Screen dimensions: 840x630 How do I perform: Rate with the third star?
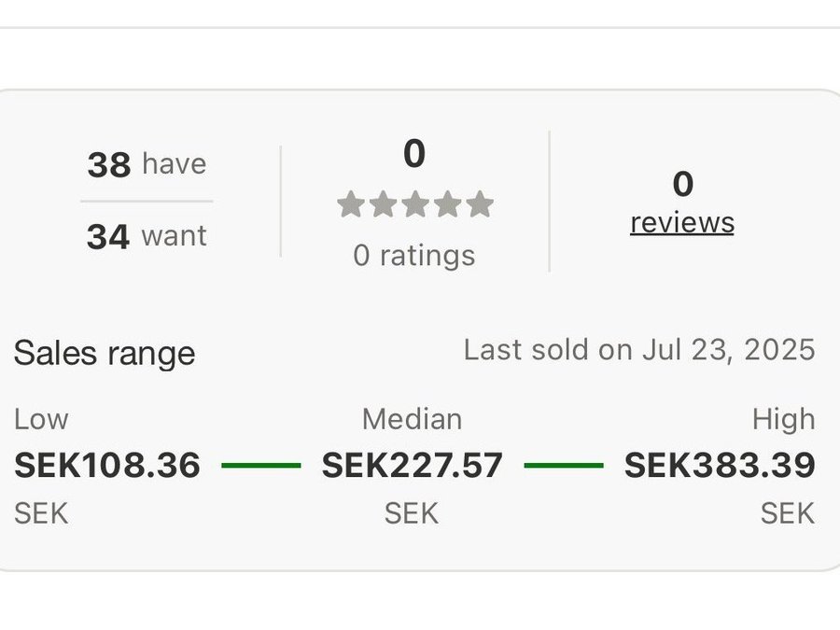pyautogui.click(x=414, y=204)
